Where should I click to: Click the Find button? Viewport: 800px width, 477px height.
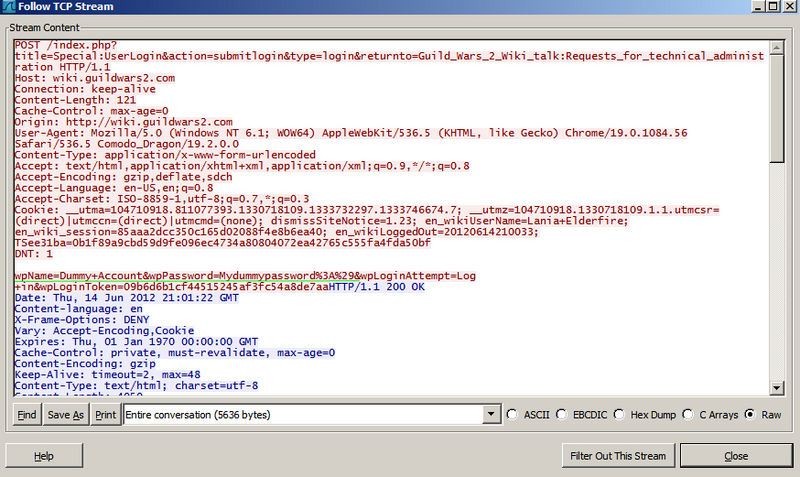click(x=27, y=415)
